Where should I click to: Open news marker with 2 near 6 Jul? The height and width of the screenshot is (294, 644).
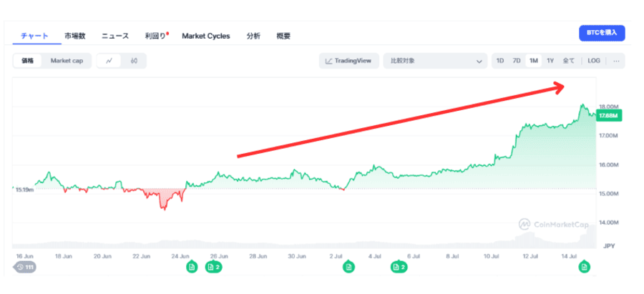click(x=399, y=267)
